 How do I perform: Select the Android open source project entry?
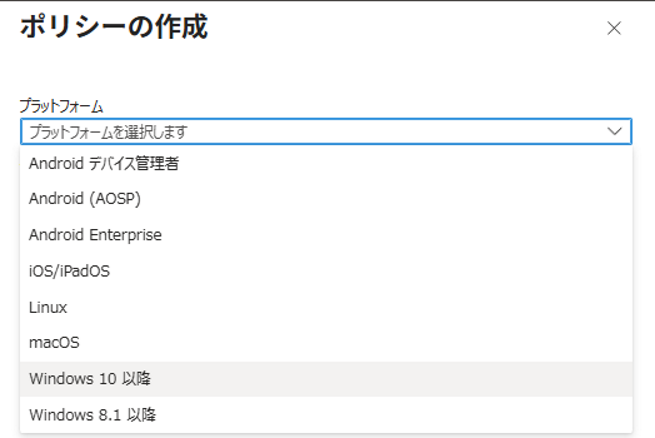point(85,199)
